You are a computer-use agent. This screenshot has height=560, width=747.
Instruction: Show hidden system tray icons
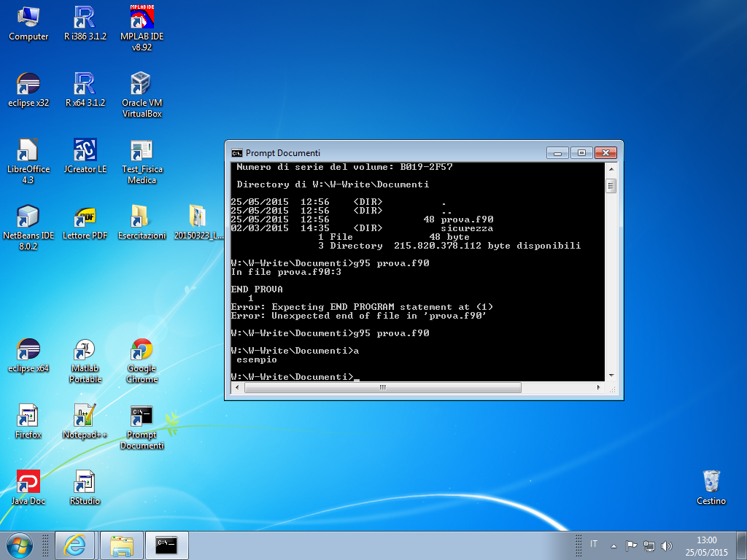[614, 545]
